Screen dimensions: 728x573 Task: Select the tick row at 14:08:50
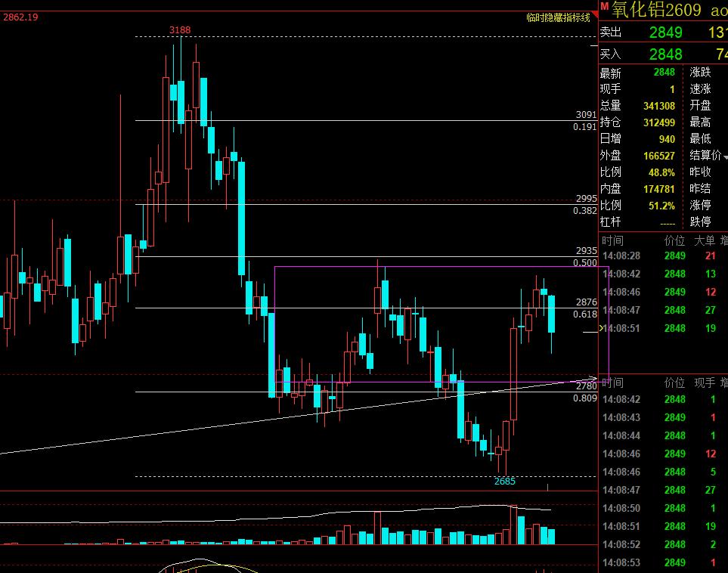(x=663, y=509)
